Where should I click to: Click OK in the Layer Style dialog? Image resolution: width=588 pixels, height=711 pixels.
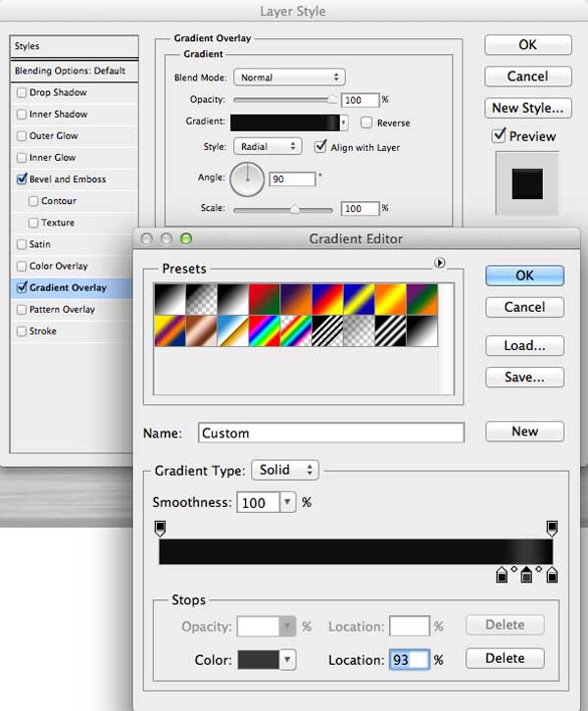528,45
